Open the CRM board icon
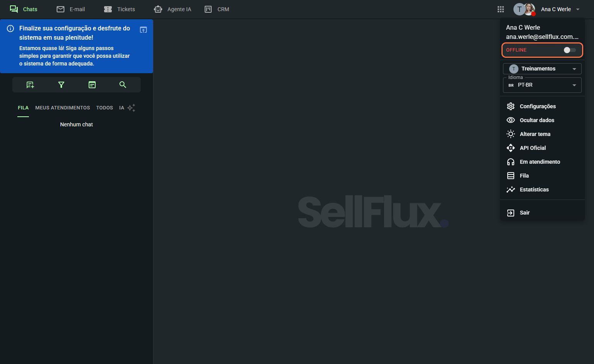 pyautogui.click(x=208, y=9)
